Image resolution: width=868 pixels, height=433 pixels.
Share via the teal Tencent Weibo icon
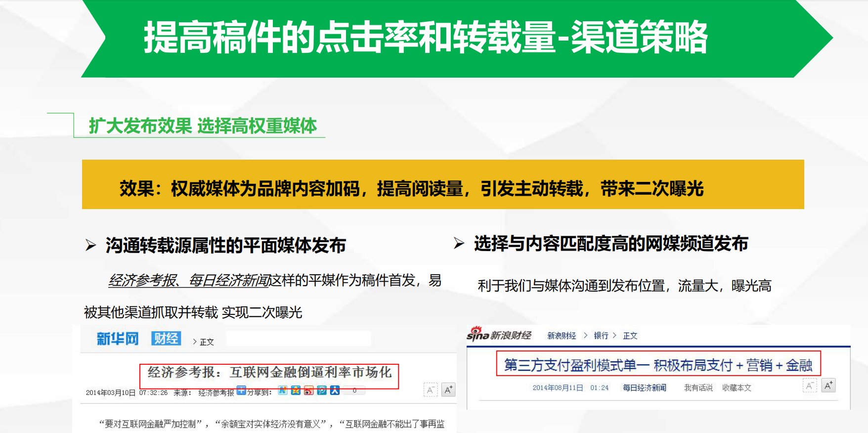322,390
